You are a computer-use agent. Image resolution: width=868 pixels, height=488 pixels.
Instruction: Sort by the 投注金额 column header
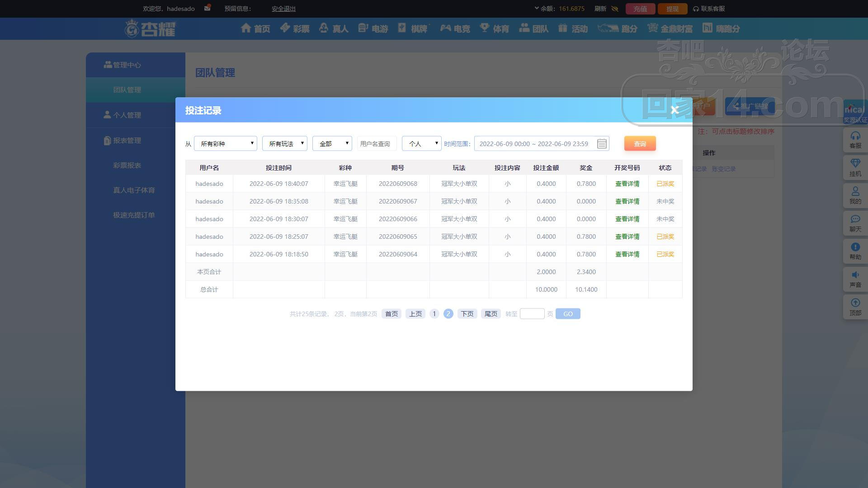[x=546, y=168]
